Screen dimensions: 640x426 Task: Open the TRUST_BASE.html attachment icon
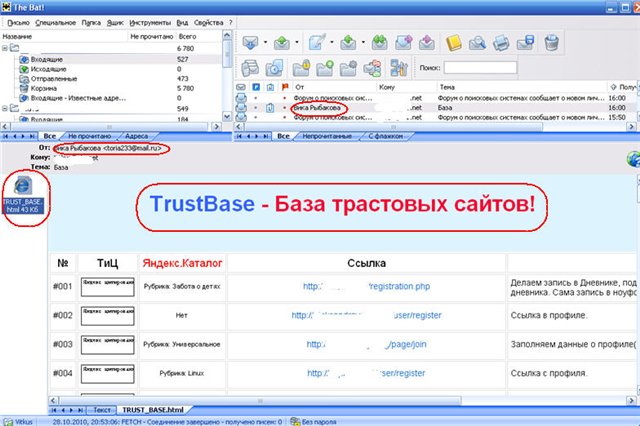23,196
